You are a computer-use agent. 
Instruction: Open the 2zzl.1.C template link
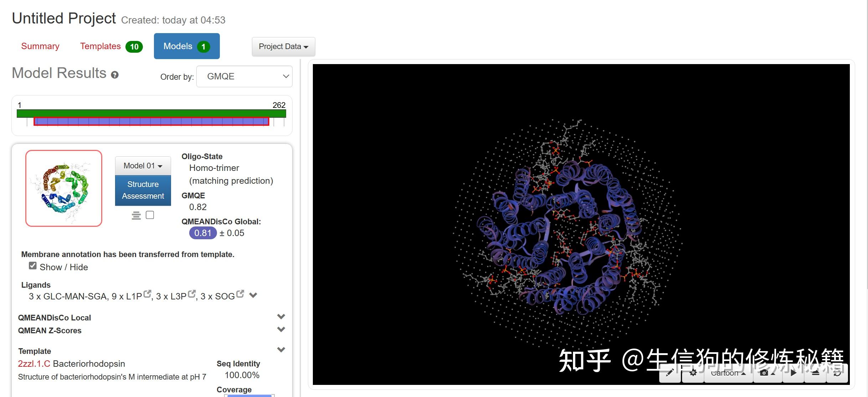pyautogui.click(x=34, y=364)
